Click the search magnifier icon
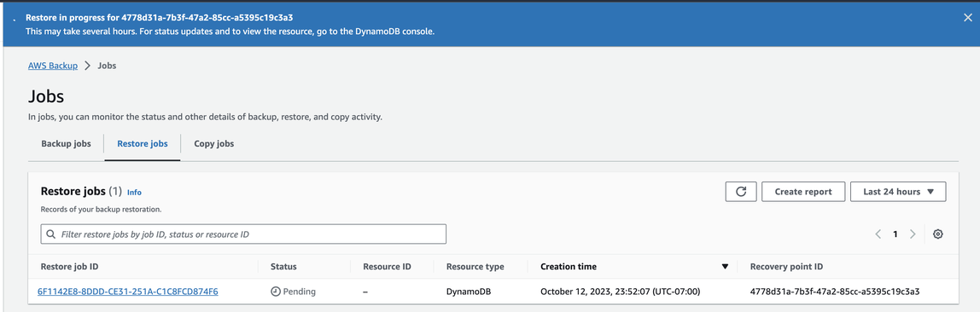 tap(50, 234)
